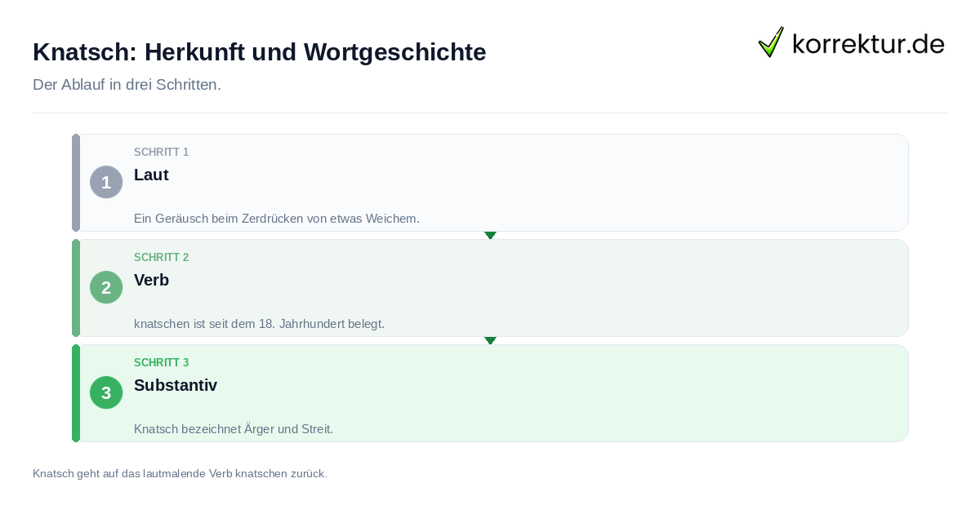Click the arrow between step 1 and 2
The image size is (980, 514).
[490, 235]
